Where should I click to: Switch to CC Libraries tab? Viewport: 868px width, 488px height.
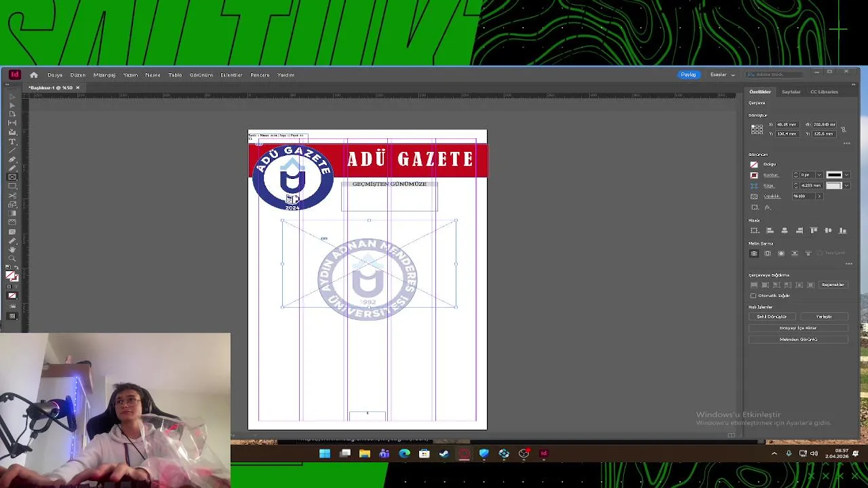(824, 91)
